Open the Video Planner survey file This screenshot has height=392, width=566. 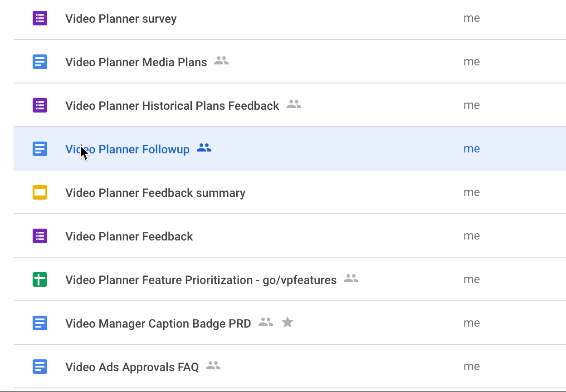click(x=121, y=19)
